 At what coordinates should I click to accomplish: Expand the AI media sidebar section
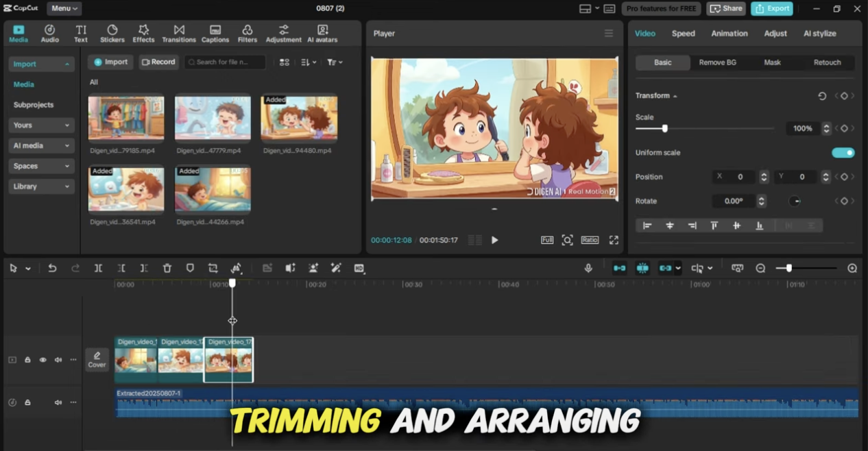pos(41,146)
